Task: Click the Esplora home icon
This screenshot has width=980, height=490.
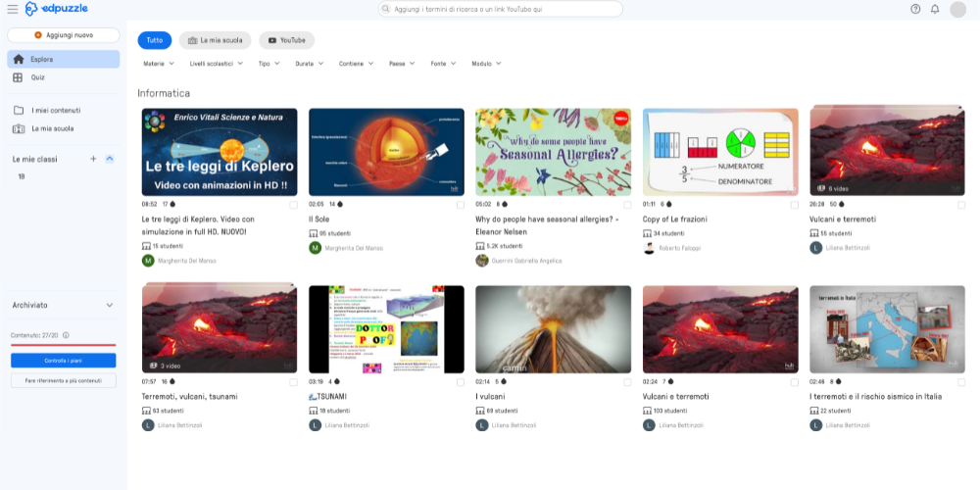Action: pos(18,60)
